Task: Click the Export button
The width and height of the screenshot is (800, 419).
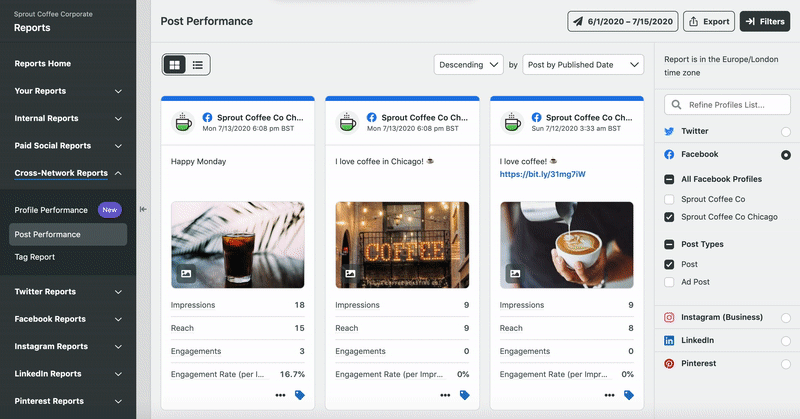Action: click(709, 21)
